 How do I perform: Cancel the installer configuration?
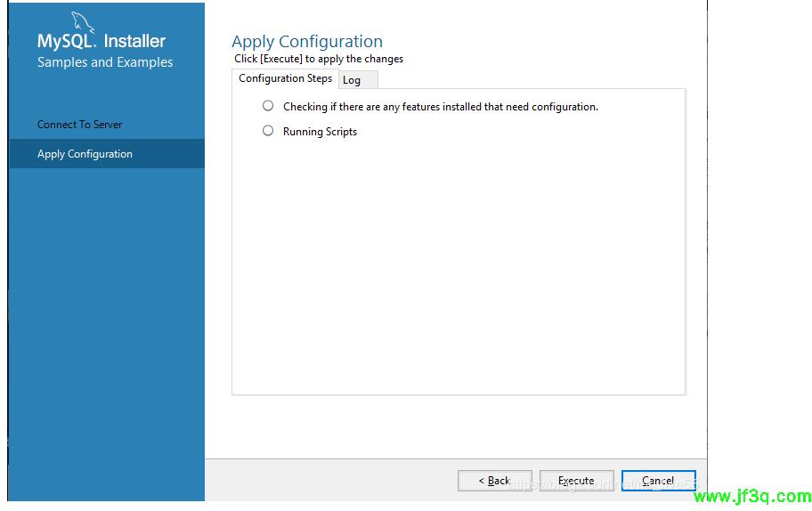click(658, 481)
